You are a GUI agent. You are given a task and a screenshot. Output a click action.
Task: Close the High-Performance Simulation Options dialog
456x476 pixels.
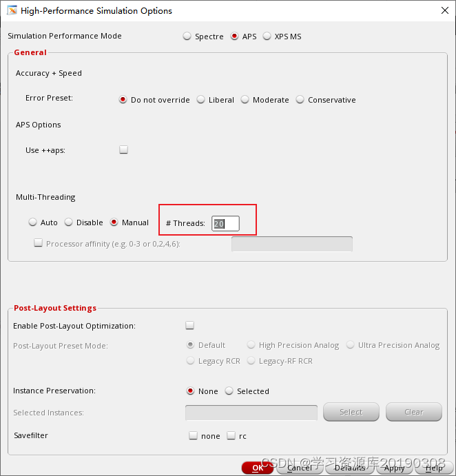(444, 10)
